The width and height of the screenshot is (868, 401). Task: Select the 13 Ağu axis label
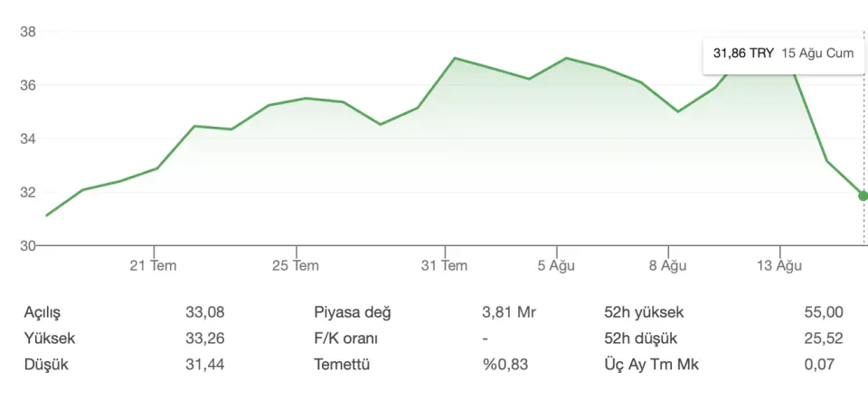(779, 266)
